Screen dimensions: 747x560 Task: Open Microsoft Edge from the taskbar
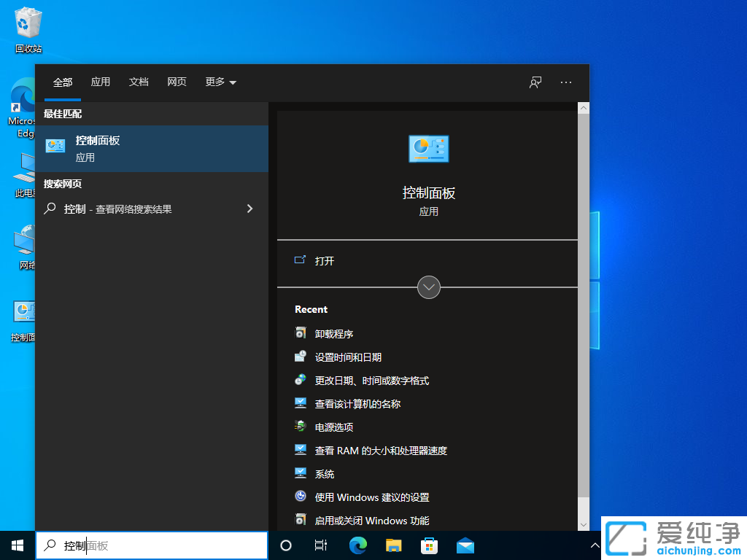(x=357, y=545)
